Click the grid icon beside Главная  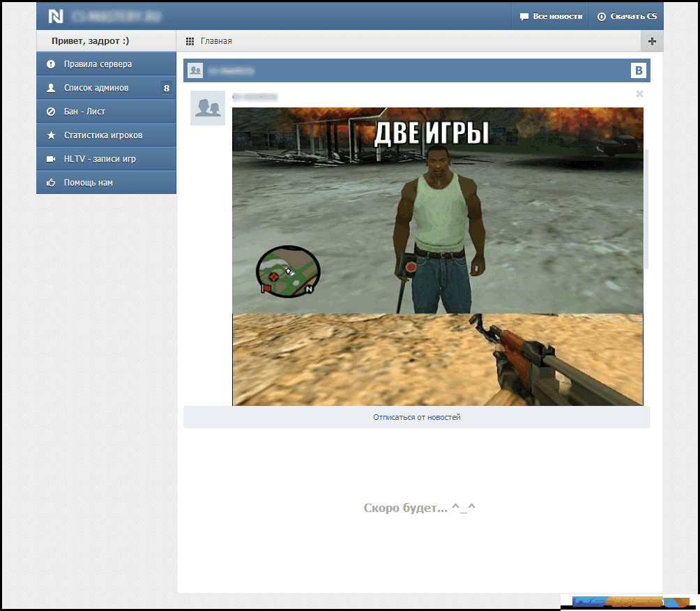[190, 41]
